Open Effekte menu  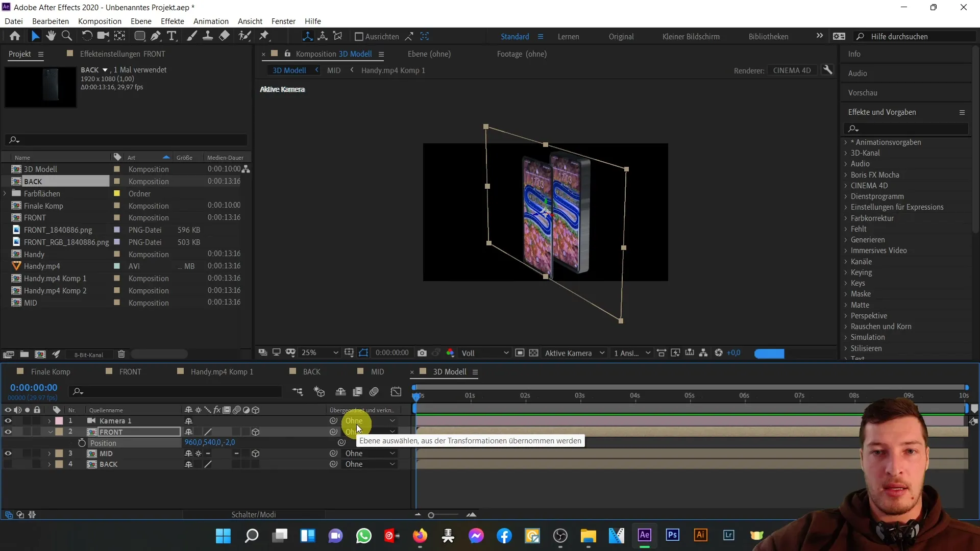click(173, 21)
